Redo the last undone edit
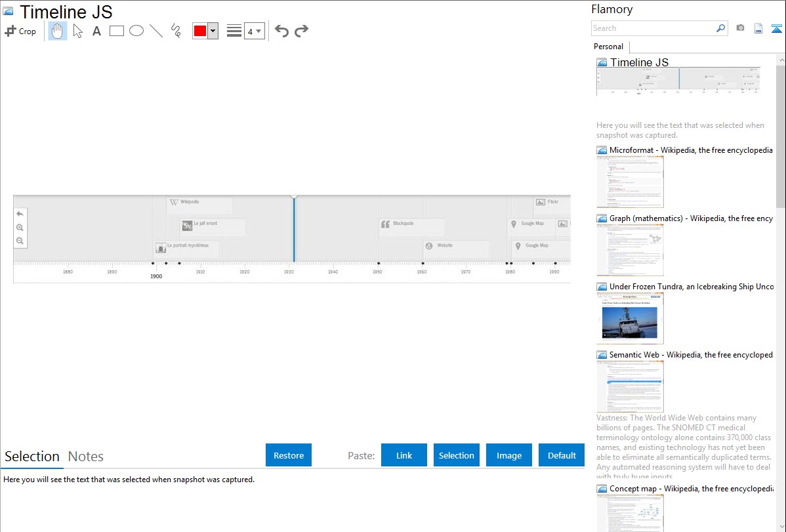 (x=301, y=31)
